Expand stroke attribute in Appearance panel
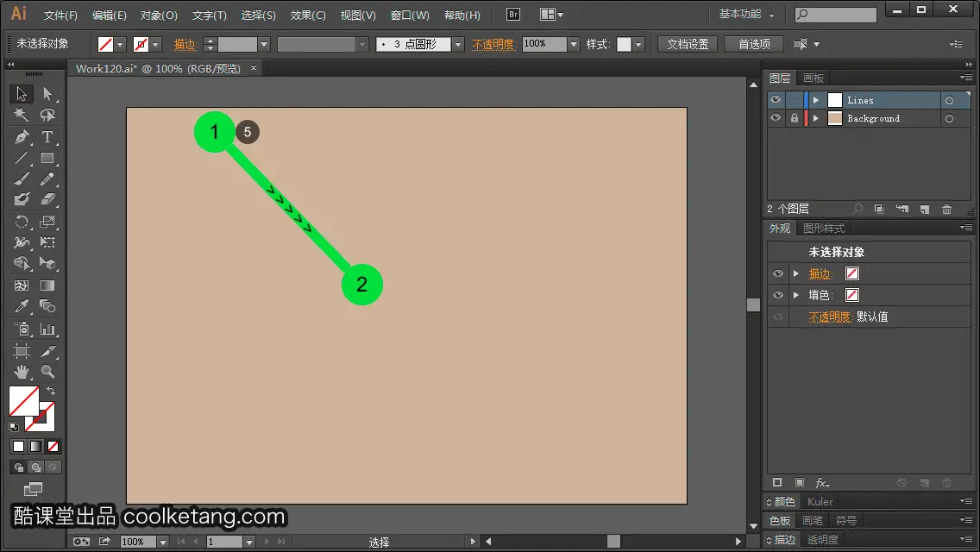Screen dimensions: 980x552 tap(795, 273)
